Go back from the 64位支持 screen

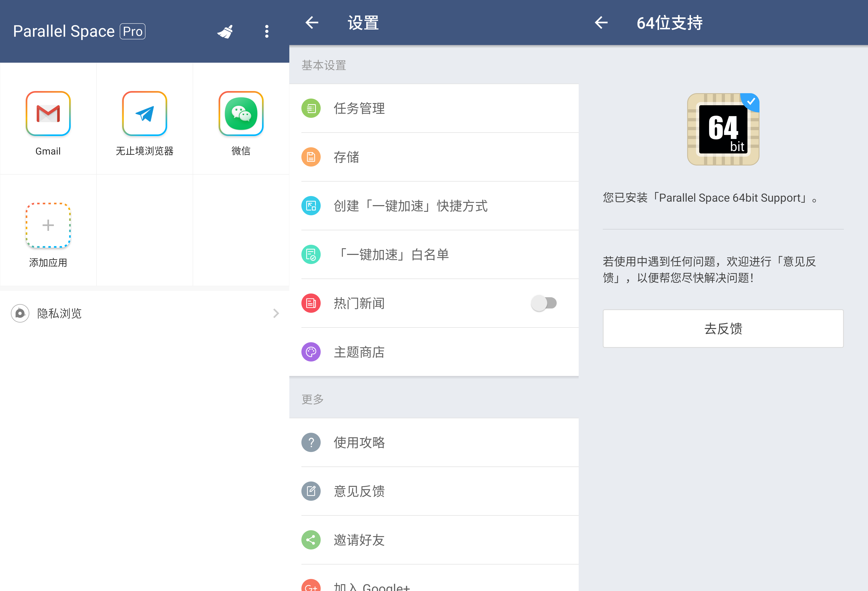click(601, 23)
